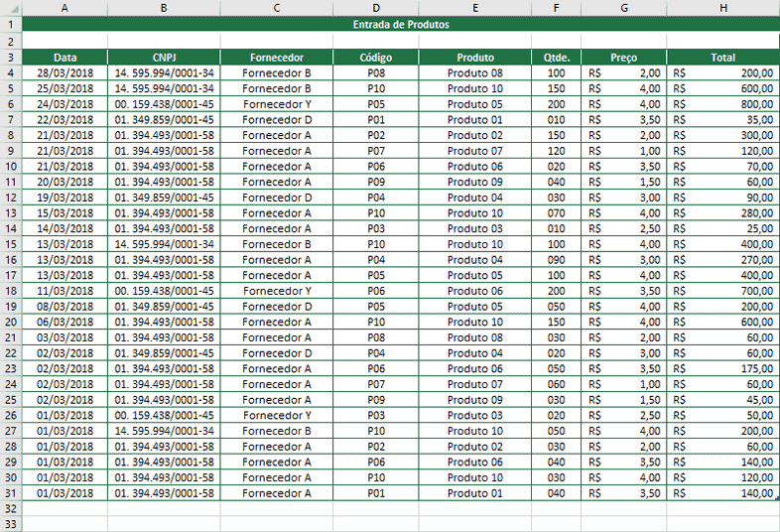Viewport: 780px width, 532px height.
Task: Select date cell 22/03/2018
Action: tap(65, 119)
